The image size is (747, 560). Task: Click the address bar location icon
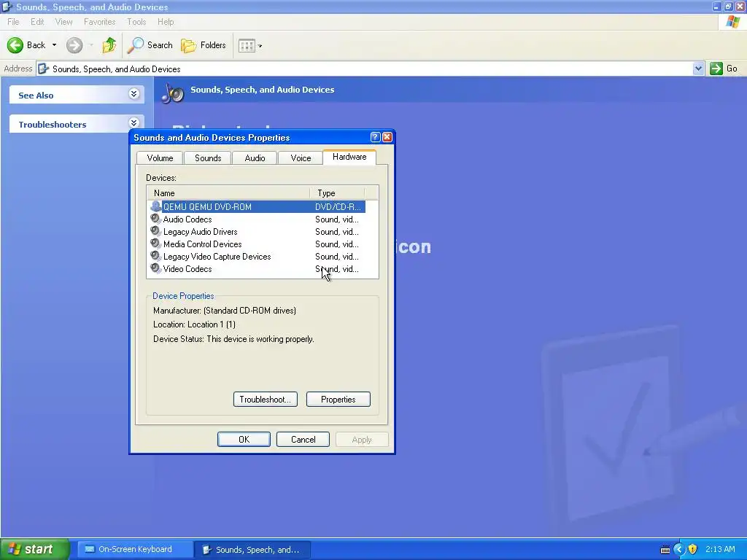click(x=43, y=69)
